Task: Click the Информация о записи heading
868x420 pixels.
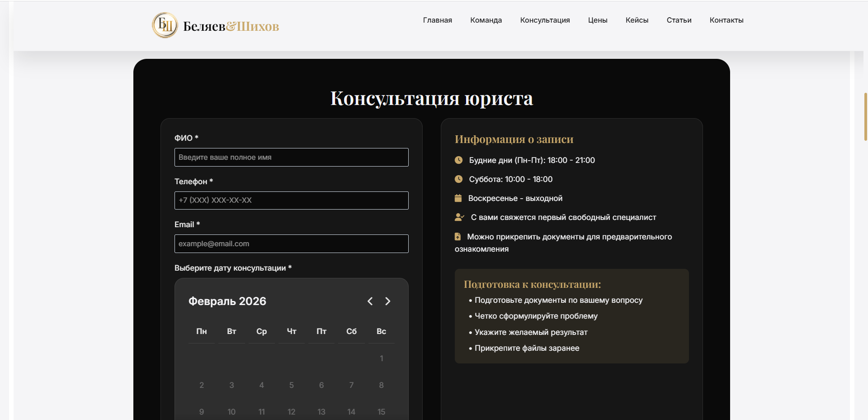Action: [x=514, y=139]
